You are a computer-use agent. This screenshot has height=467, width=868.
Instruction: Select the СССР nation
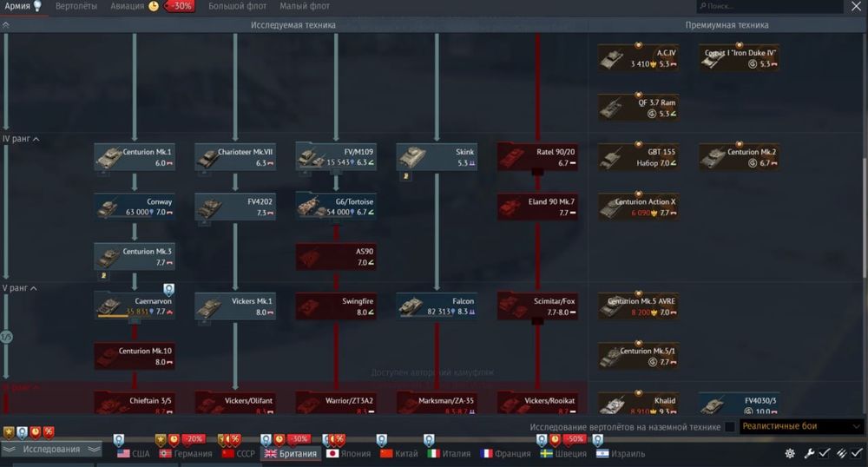tap(239, 454)
